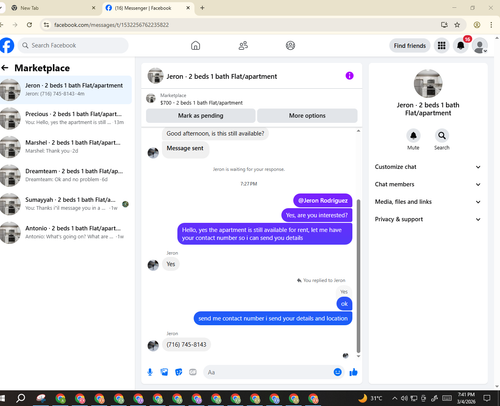
Task: View site information icon in address bar
Action: point(46,25)
